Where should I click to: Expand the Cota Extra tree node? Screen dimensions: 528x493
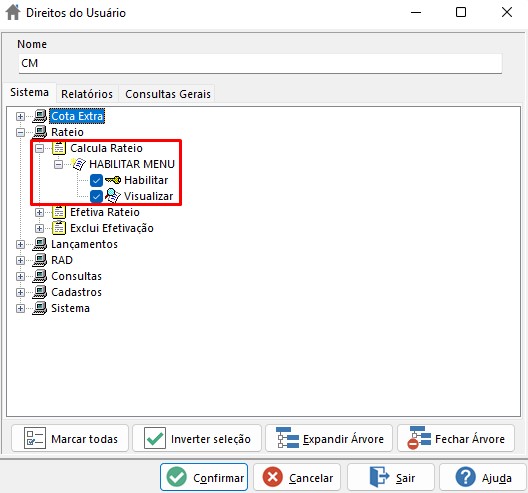pos(20,117)
